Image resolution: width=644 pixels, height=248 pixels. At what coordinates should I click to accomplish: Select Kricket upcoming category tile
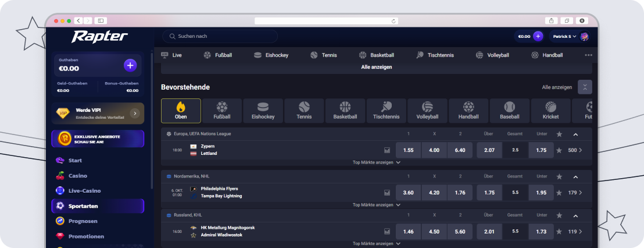pyautogui.click(x=550, y=111)
